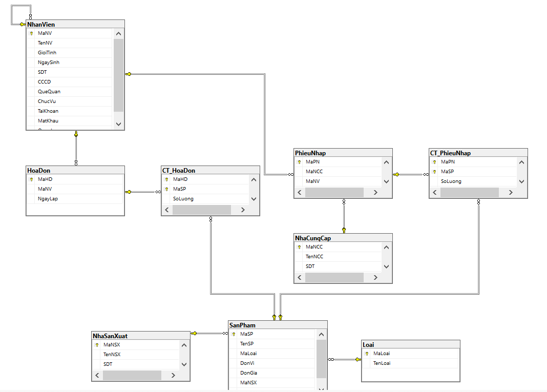Click CT_HoaDon's horizontal scrollbar thumb
The image size is (547, 392).
coord(202,210)
